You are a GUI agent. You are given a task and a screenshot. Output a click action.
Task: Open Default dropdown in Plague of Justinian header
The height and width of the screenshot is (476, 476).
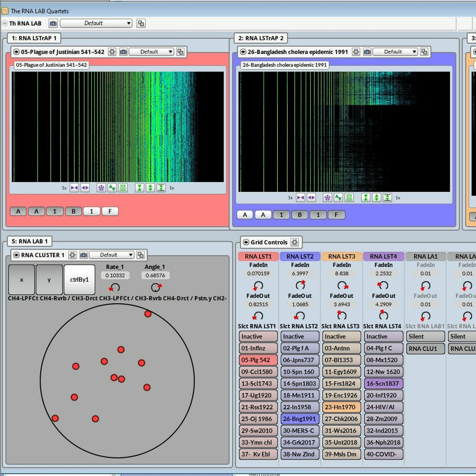(x=151, y=52)
